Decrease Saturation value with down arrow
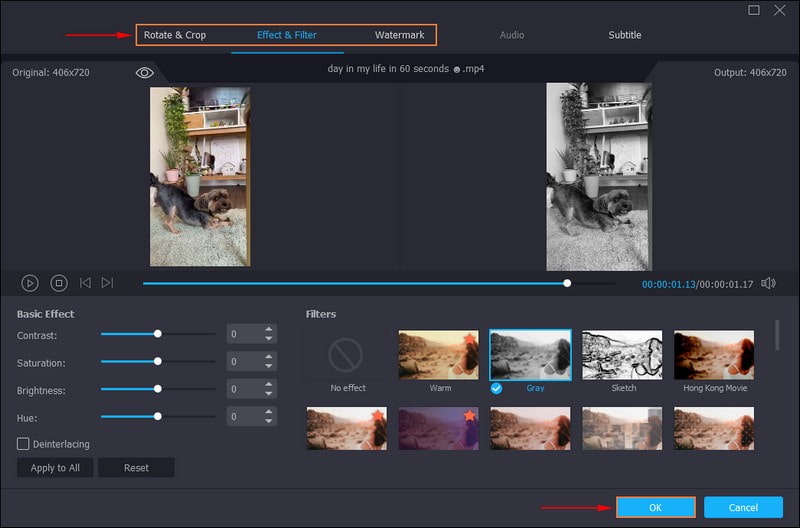This screenshot has height=528, width=800. pos(268,366)
